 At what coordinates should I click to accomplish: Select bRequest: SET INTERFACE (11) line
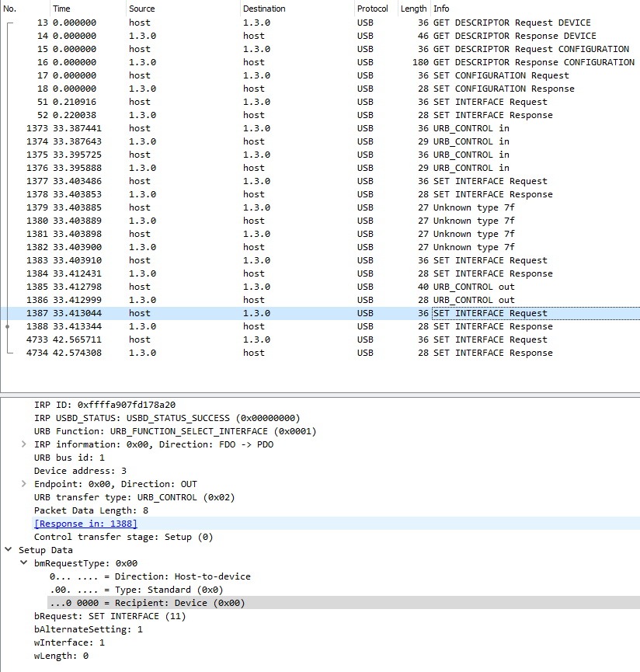pyautogui.click(x=110, y=616)
